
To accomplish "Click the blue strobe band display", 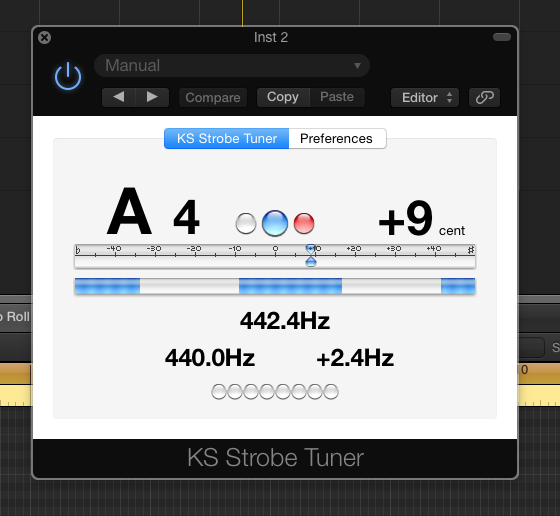I will (275, 286).
